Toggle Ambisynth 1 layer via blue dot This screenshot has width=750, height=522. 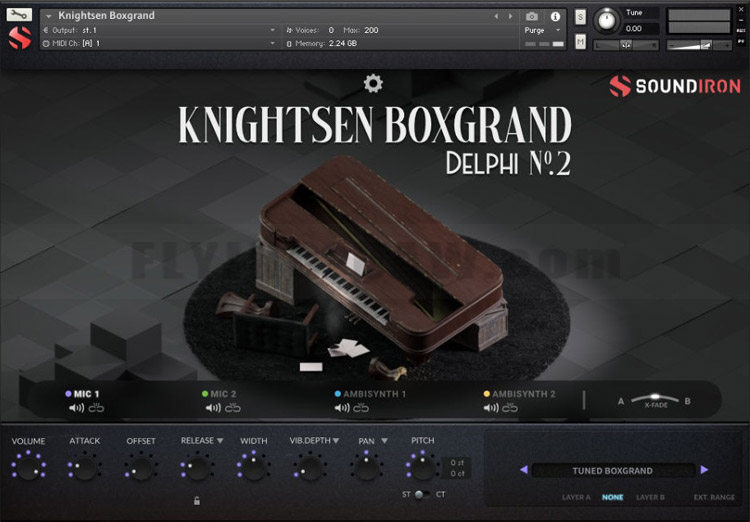[x=338, y=394]
